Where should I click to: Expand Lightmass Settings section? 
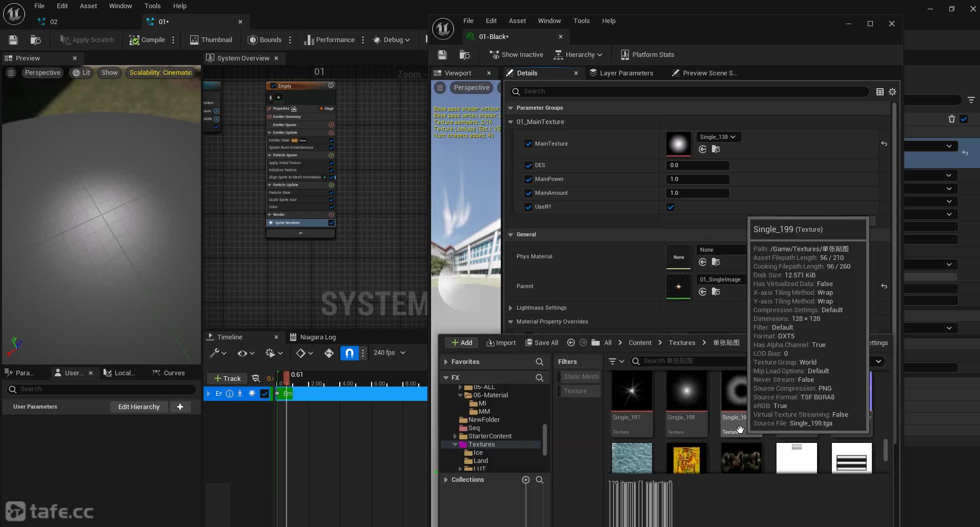[511, 308]
